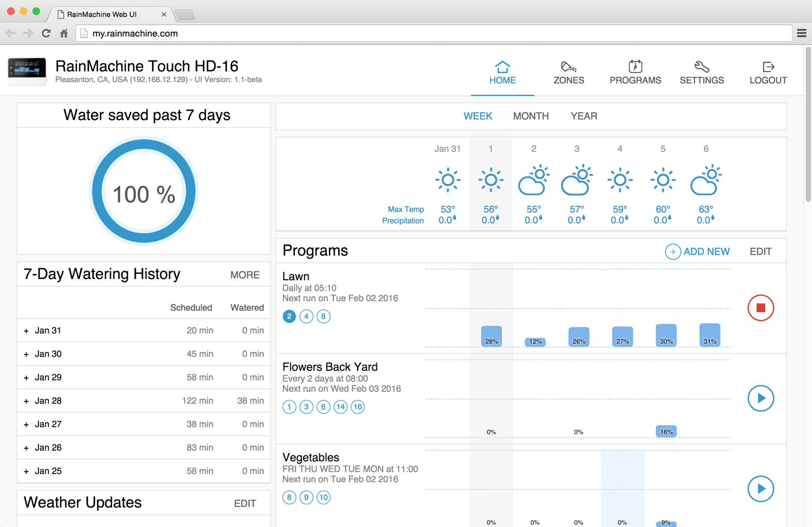Click the Lawn 28% watering bar
The width and height of the screenshot is (812, 527).
point(492,336)
